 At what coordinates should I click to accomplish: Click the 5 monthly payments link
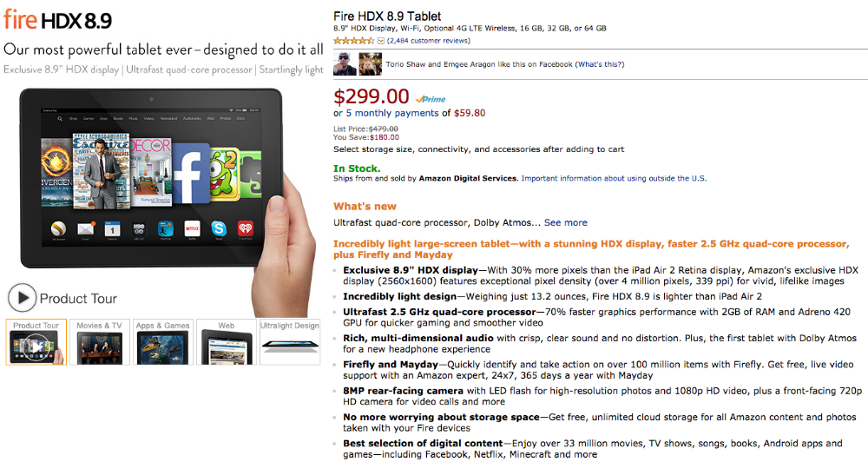point(392,113)
